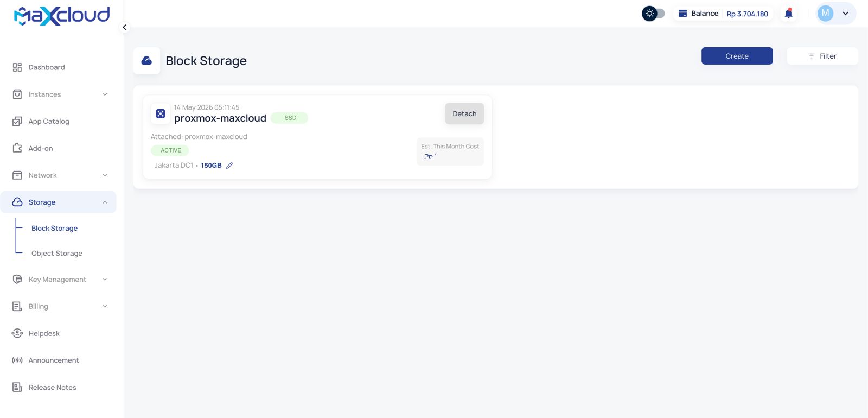Edit volume size with pencil icon
Image resolution: width=868 pixels, height=418 pixels.
pos(229,166)
